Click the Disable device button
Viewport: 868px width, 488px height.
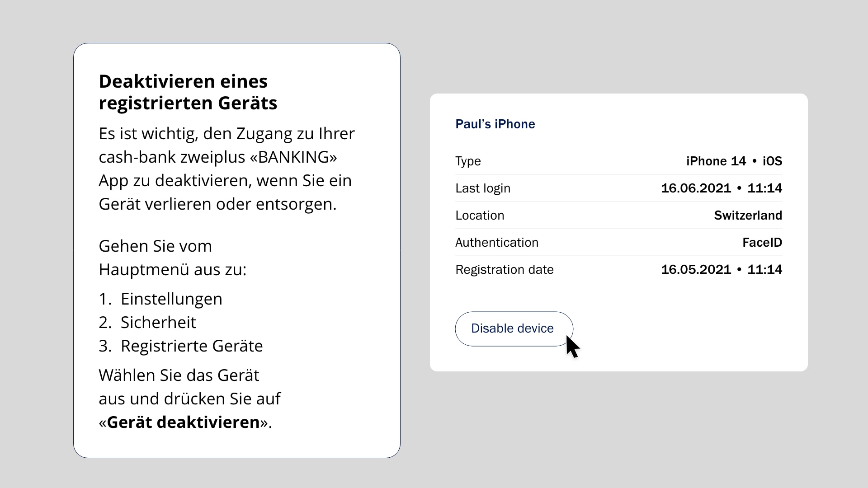tap(514, 329)
